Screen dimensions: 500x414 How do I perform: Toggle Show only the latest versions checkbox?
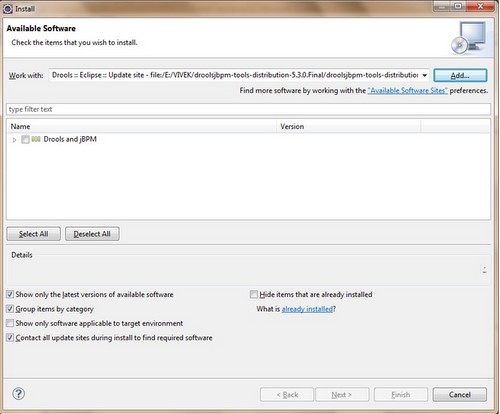[10, 294]
